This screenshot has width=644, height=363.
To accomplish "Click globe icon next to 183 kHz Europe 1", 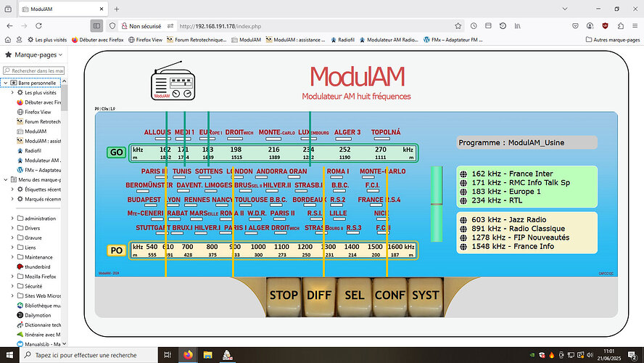I will click(463, 192).
